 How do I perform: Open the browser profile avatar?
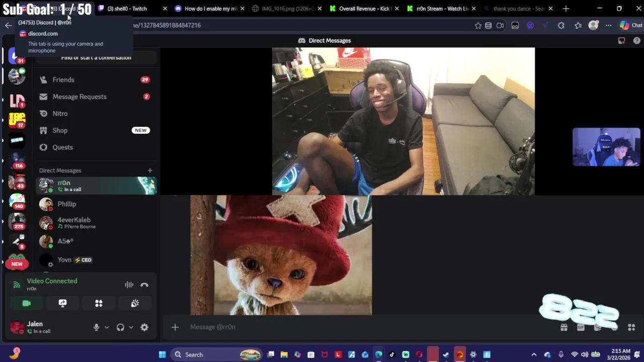tap(594, 25)
